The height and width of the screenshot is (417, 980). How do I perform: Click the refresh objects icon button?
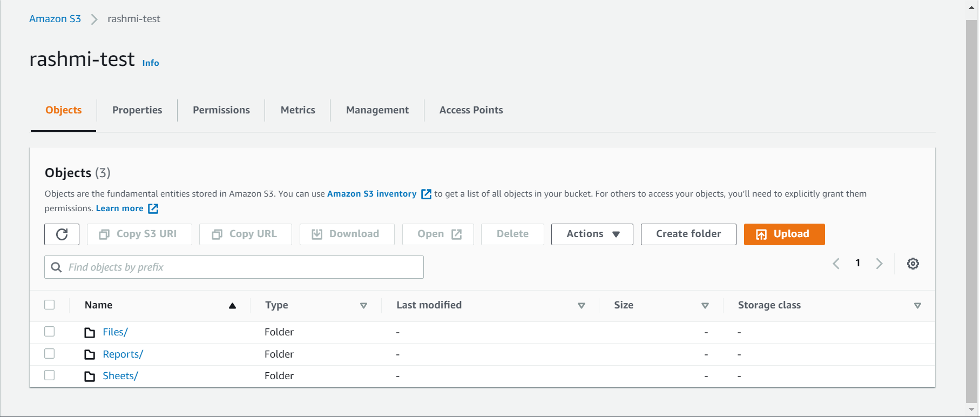coord(62,234)
